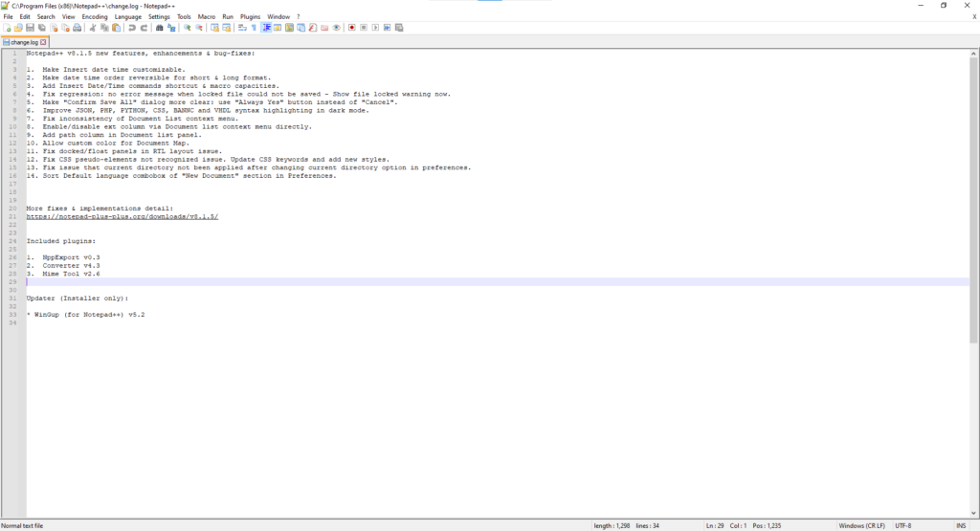Screen dimensions: 980x531
Task: Close the change.log tab with red X
Action: 43,42
